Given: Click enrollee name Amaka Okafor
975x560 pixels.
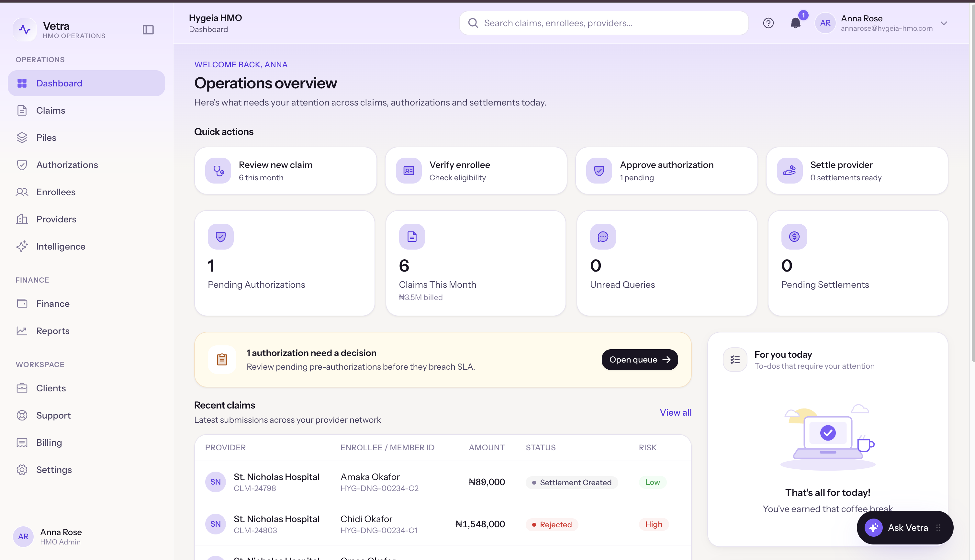Looking at the screenshot, I should coord(370,477).
